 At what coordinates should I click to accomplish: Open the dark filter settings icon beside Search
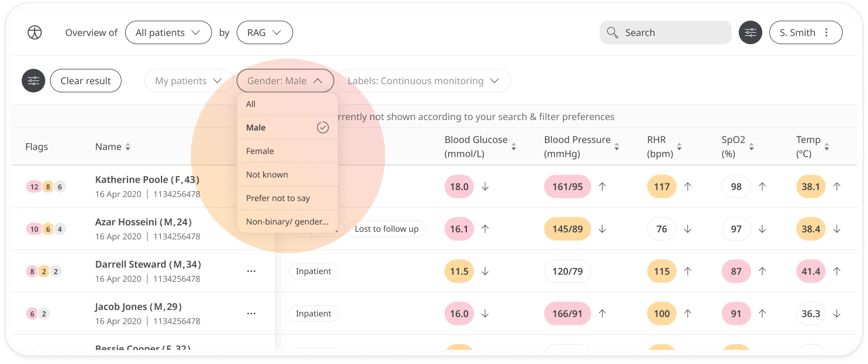point(751,33)
